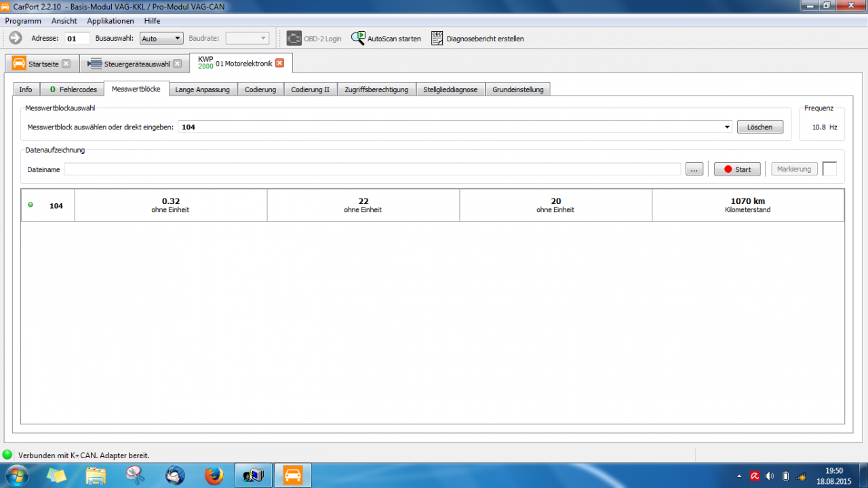Open the Grundeinstellung tab
The width and height of the screenshot is (868, 488).
pyautogui.click(x=518, y=89)
